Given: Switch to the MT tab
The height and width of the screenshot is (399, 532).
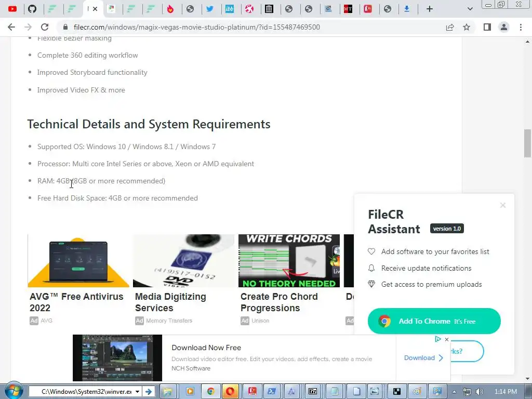Looking at the screenshot, I should coord(348,9).
